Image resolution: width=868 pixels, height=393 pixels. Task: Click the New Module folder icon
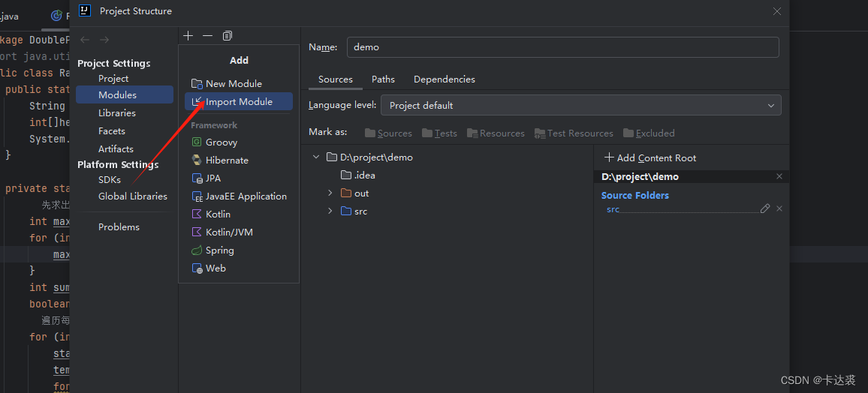pos(197,83)
